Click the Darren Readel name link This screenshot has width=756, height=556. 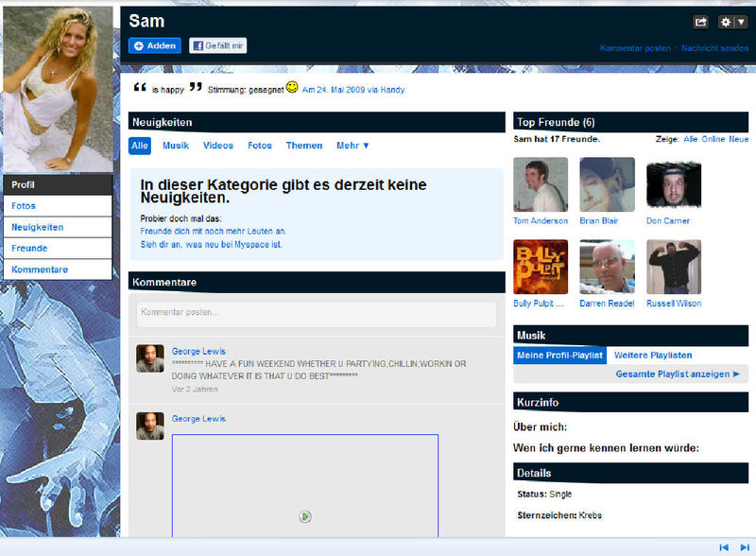[x=607, y=304]
